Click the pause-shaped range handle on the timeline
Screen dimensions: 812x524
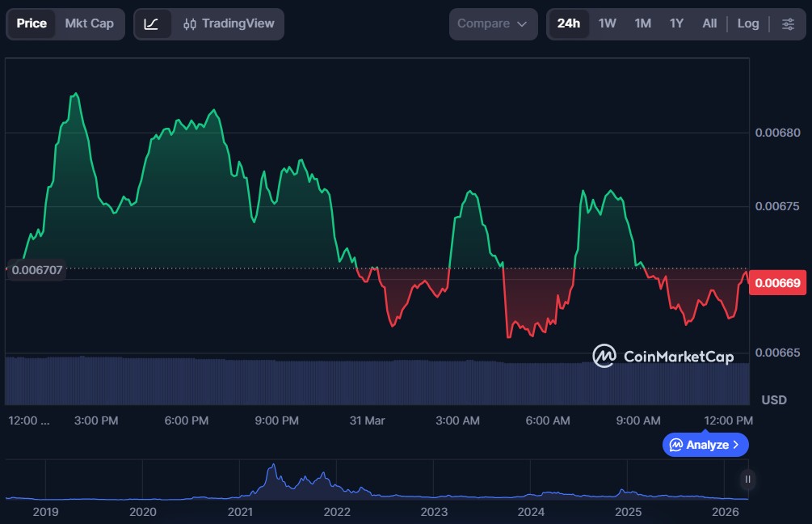pyautogui.click(x=748, y=480)
